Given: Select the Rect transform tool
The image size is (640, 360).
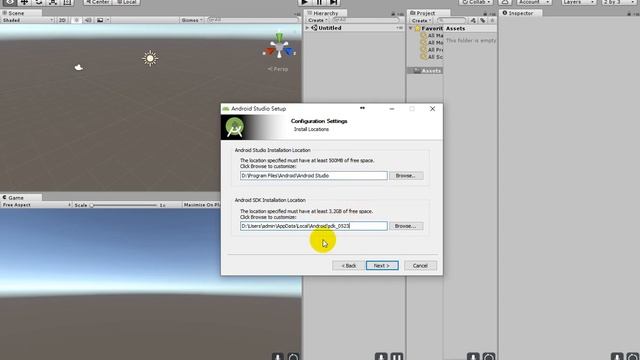Looking at the screenshot, I should 67,2.
